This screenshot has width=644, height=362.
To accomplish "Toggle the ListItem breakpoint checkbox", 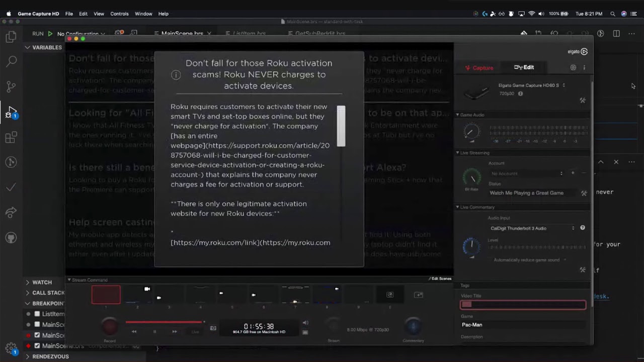I will pos(37,314).
